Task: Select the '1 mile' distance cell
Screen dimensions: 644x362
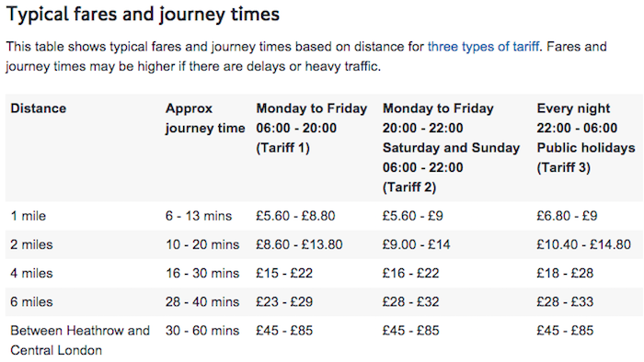Action: click(28, 216)
